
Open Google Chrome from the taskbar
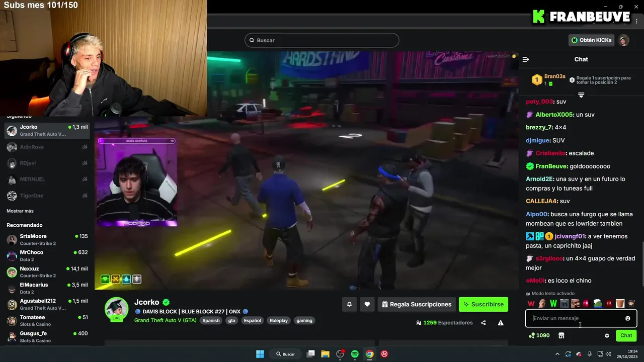pyautogui.click(x=369, y=354)
